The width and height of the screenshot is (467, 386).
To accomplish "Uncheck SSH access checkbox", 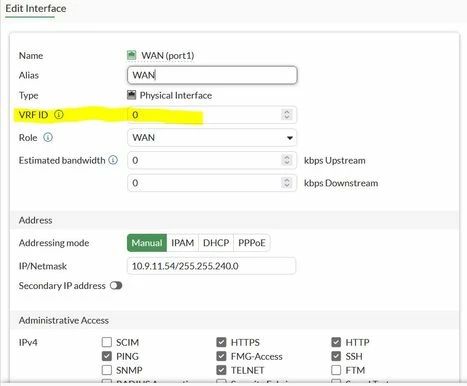I will (x=336, y=356).
